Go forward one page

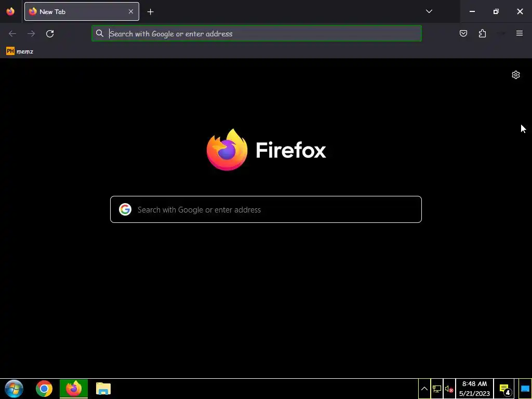pyautogui.click(x=31, y=34)
